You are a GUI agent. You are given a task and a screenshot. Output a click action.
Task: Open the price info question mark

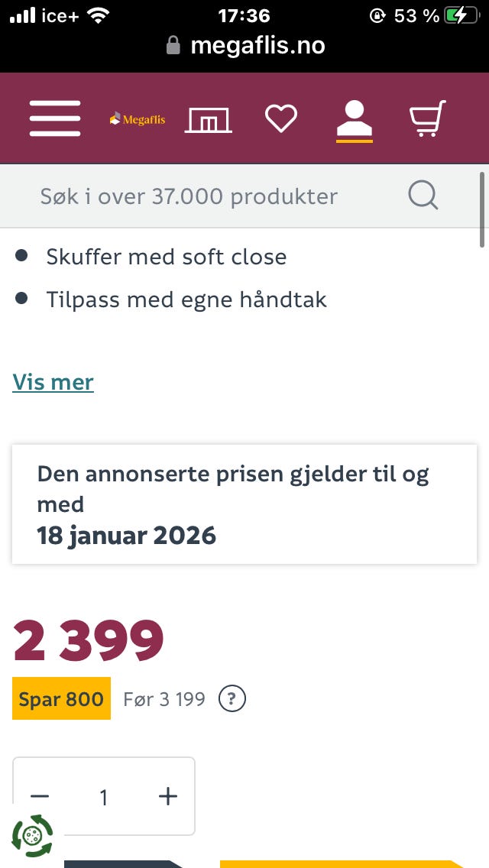tap(232, 699)
